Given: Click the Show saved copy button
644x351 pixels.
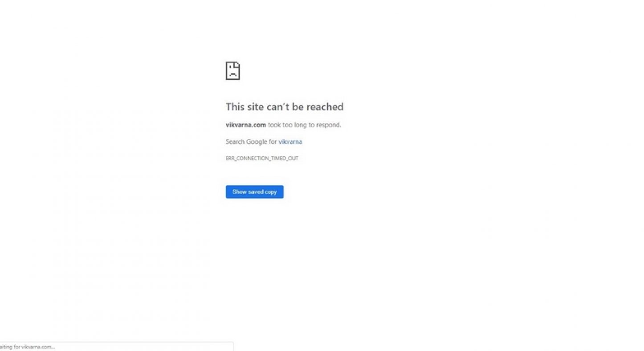Looking at the screenshot, I should click(254, 192).
